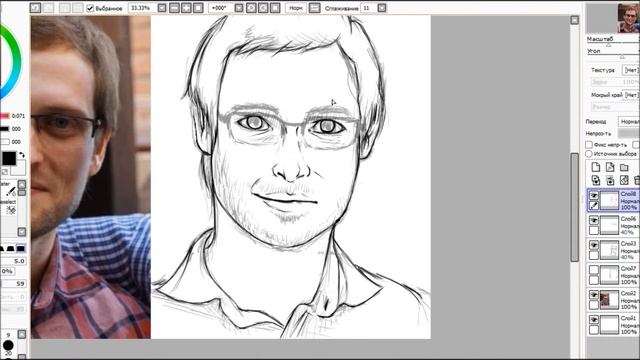Hide layer Слой8 with eye icon
Screen dimensions: 640x360
(x=594, y=196)
